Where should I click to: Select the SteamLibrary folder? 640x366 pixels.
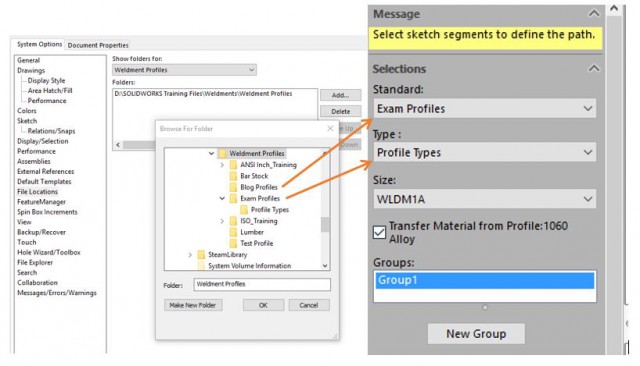pyautogui.click(x=227, y=255)
